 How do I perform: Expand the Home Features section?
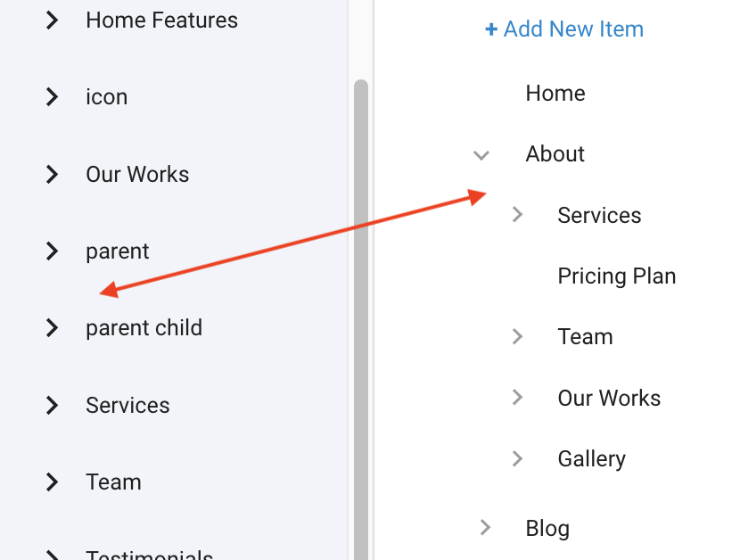(52, 20)
